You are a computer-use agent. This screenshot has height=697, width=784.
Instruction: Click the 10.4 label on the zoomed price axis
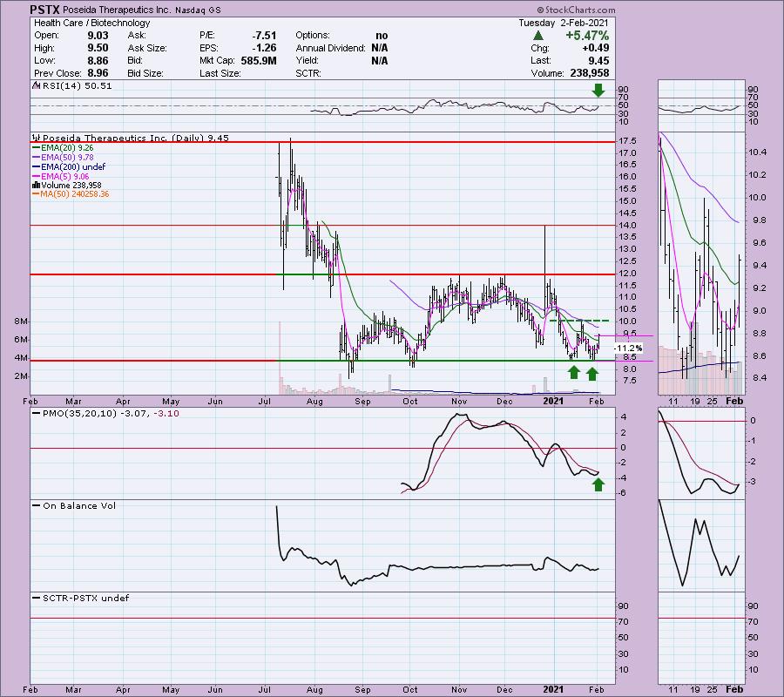[x=758, y=152]
